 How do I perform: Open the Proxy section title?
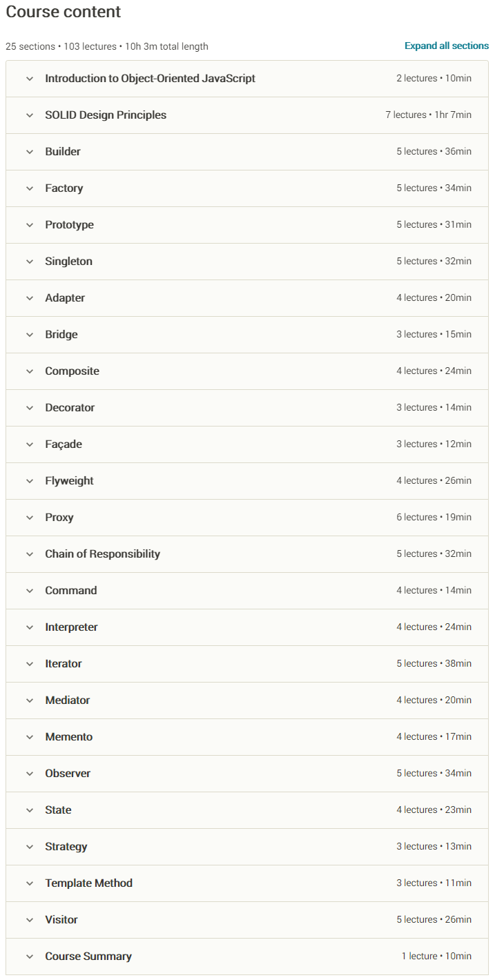59,518
